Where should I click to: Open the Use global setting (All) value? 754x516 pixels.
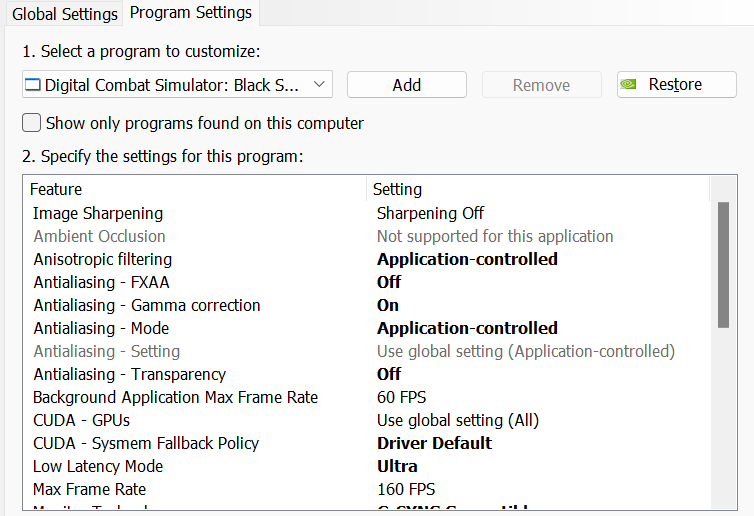point(458,420)
